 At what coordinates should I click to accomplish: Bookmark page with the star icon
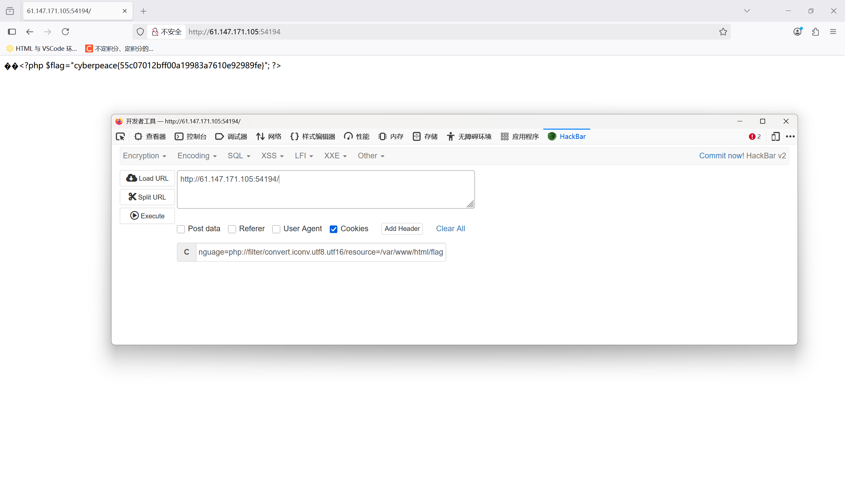tap(723, 32)
